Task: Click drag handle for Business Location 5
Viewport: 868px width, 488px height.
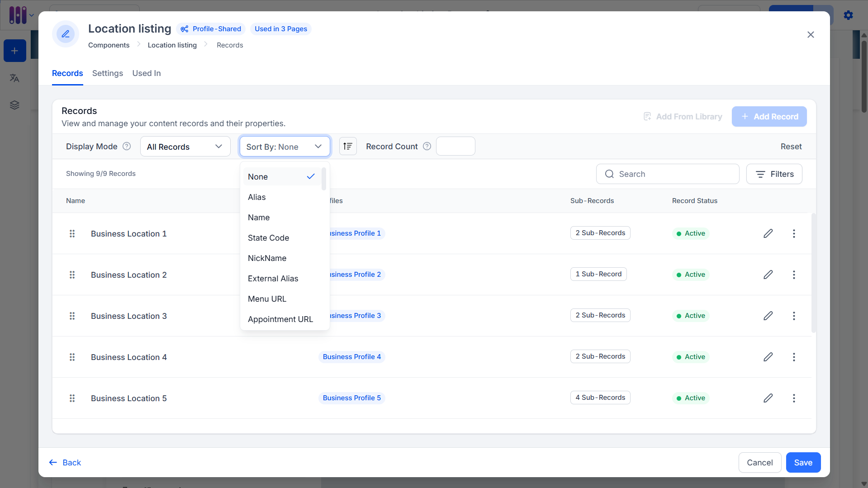Action: point(72,398)
